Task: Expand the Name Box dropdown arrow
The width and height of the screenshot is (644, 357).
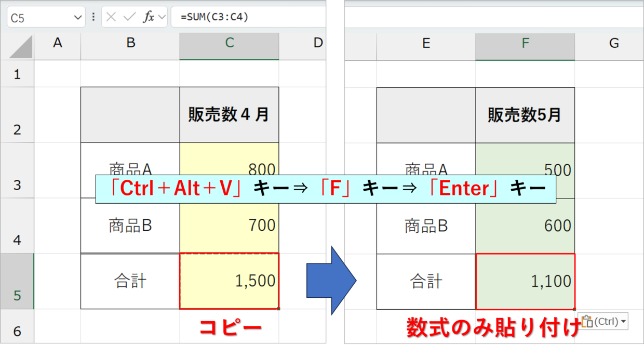Action: coord(78,18)
